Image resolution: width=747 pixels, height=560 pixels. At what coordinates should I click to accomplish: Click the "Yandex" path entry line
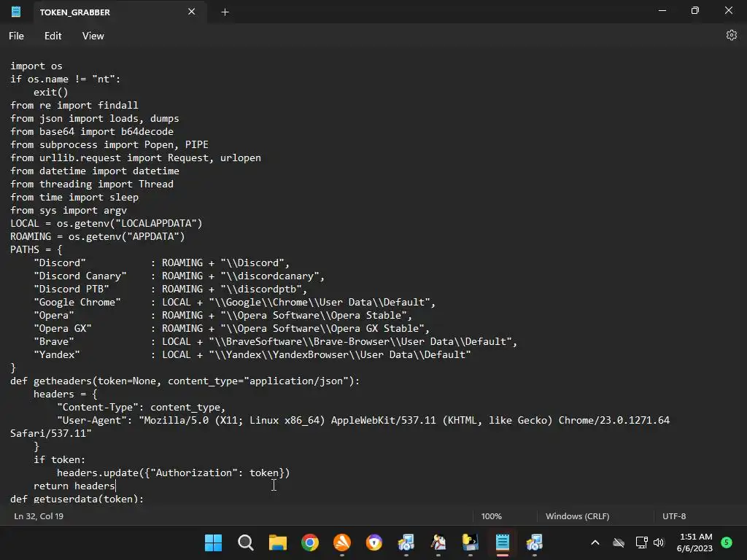coord(252,355)
